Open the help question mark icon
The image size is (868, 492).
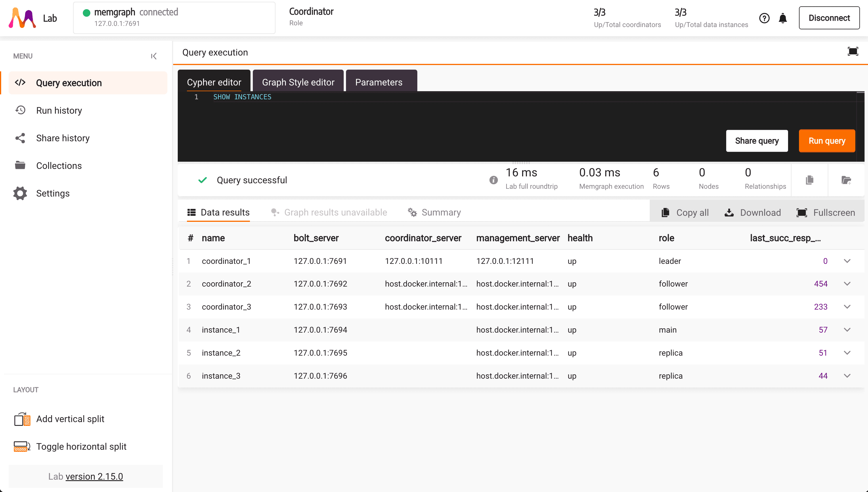[x=764, y=18]
